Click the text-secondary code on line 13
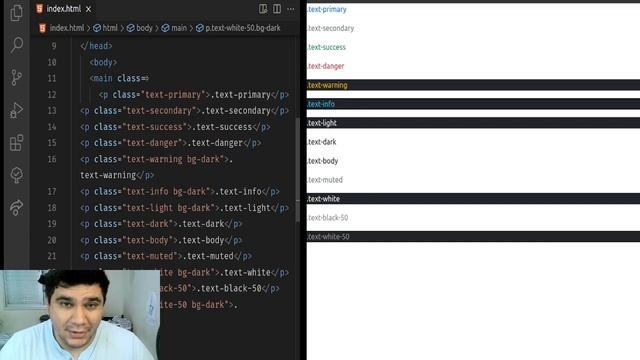Screen dimensions: 640x360 tap(184, 111)
